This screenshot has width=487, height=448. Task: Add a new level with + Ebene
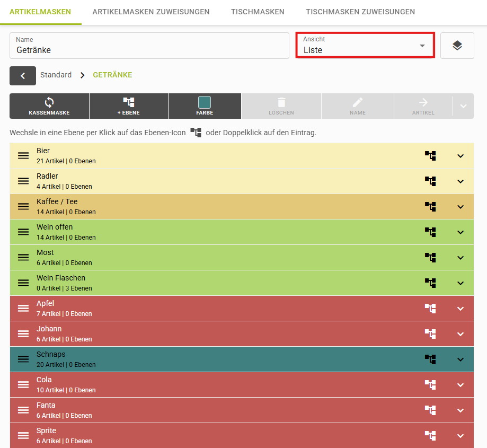tap(129, 106)
